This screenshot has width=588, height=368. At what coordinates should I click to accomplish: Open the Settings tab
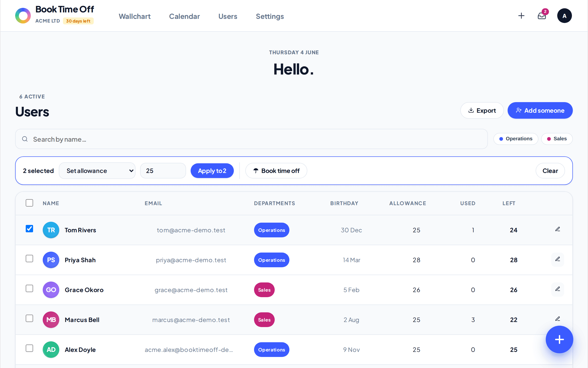tap(270, 16)
